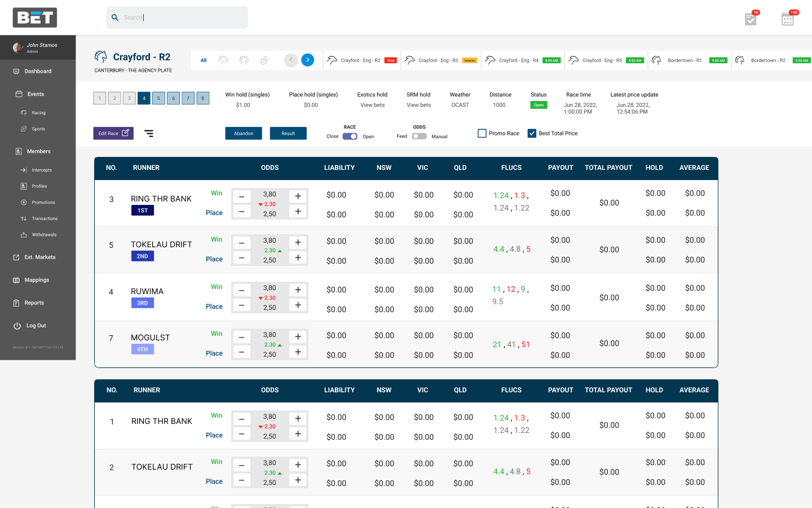The width and height of the screenshot is (812, 508).
Task: Click the list filter icon beside Edit Race
Action: coord(149,134)
